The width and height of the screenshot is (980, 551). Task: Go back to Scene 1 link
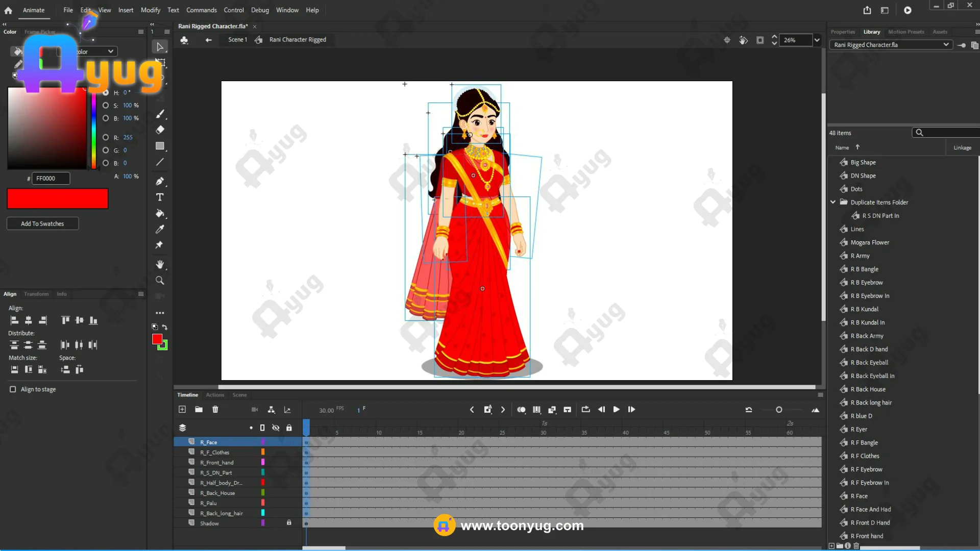(237, 40)
